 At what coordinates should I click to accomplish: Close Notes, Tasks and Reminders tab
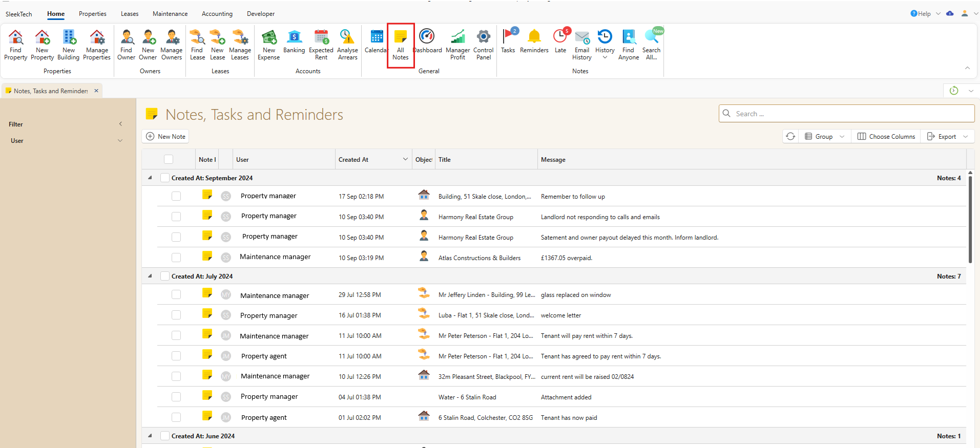point(96,91)
